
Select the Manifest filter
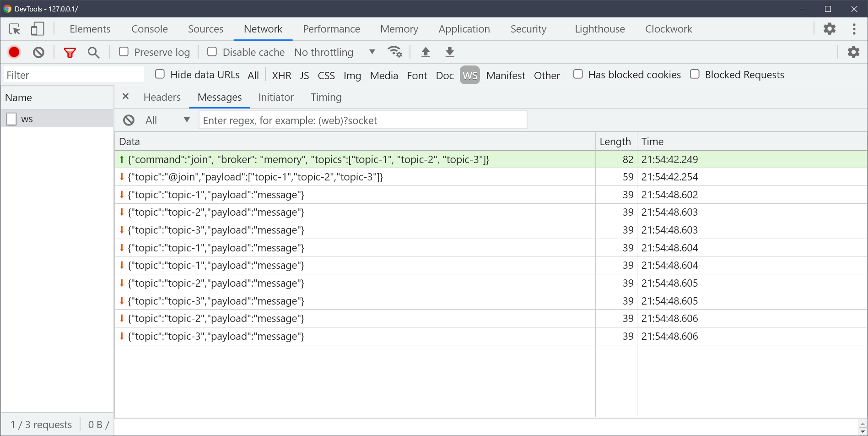pos(505,75)
